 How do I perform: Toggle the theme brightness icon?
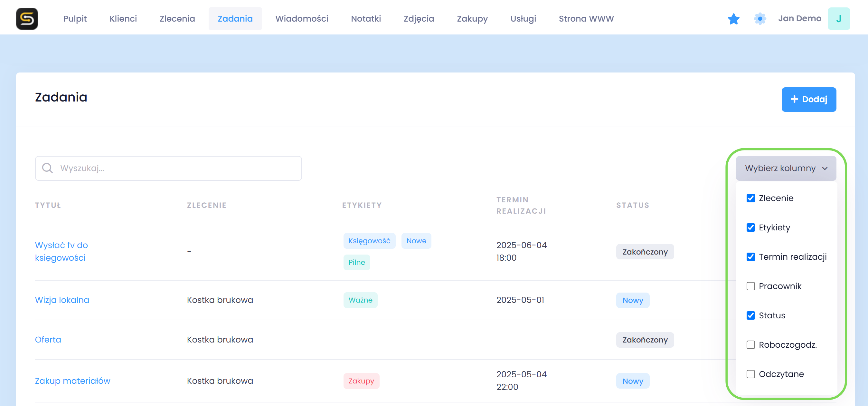(x=760, y=19)
